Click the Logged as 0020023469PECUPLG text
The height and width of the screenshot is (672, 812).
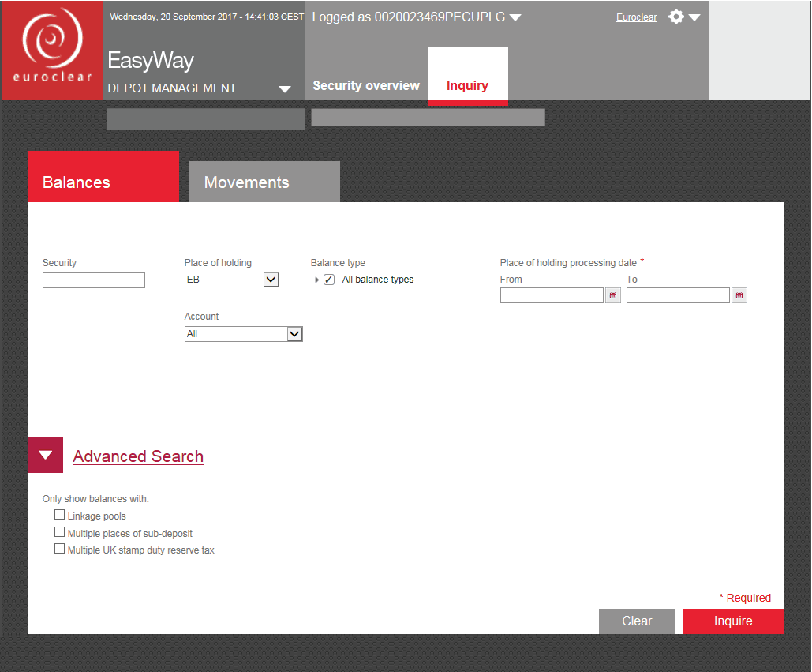pos(409,17)
